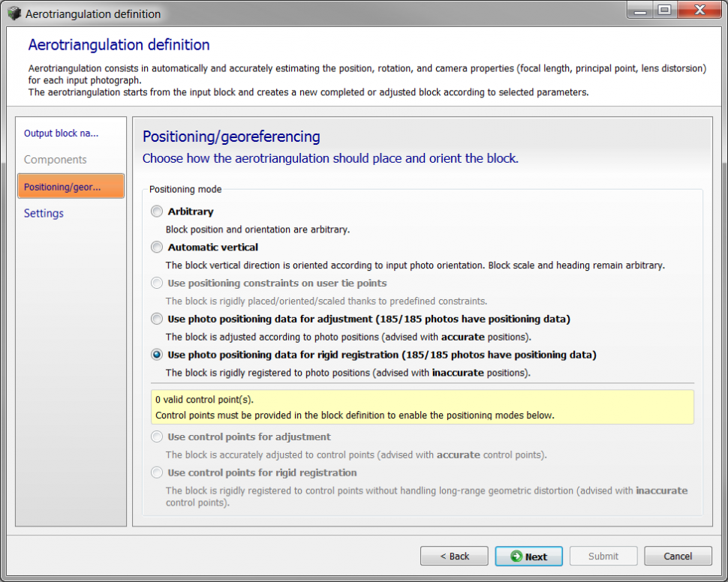
Task: Click control points for rigid registration option
Action: tap(157, 472)
